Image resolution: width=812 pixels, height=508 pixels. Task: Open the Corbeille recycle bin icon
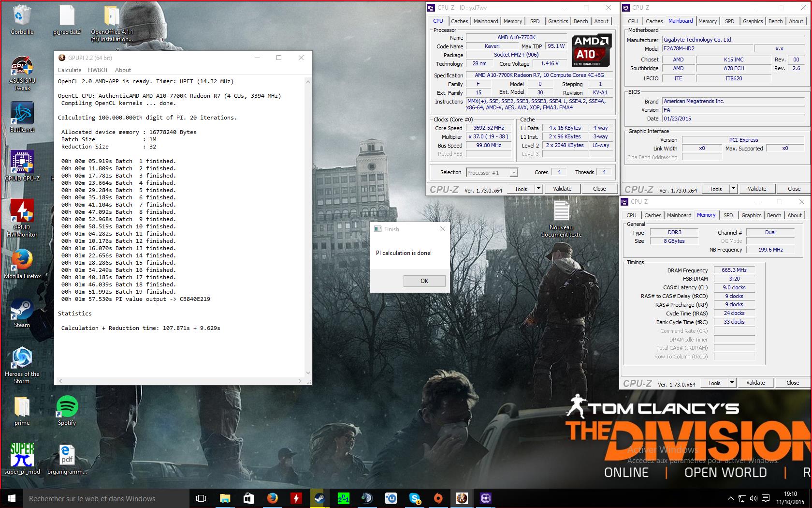point(22,19)
